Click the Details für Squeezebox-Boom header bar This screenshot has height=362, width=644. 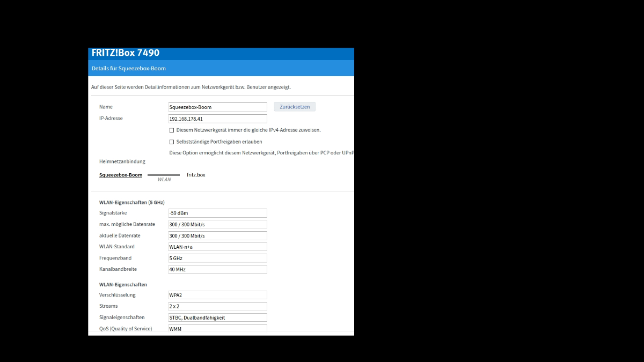coord(221,69)
